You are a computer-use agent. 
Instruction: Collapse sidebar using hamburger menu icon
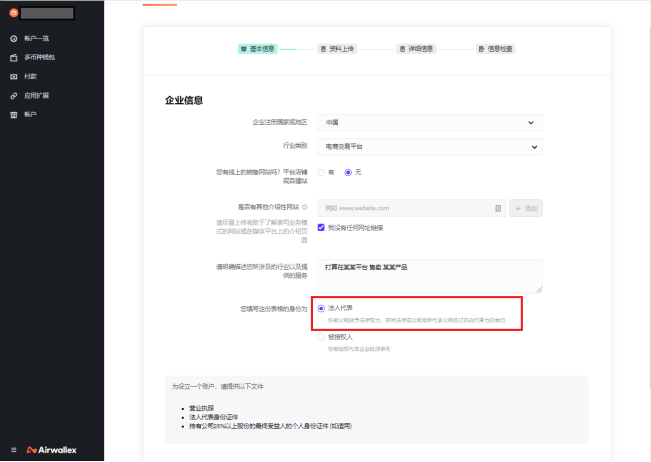(13, 449)
